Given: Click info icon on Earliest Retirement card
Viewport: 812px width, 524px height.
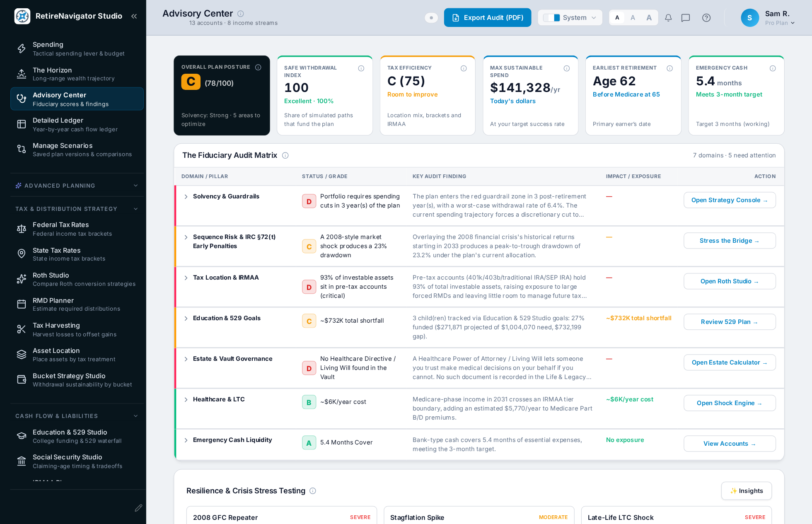Looking at the screenshot, I should [669, 68].
